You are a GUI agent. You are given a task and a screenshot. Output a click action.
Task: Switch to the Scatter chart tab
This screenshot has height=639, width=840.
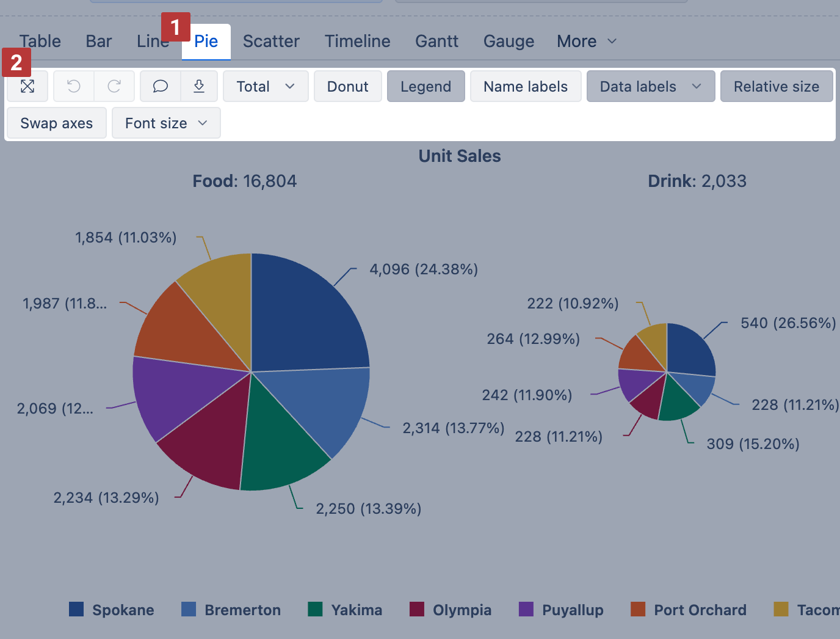pos(271,41)
